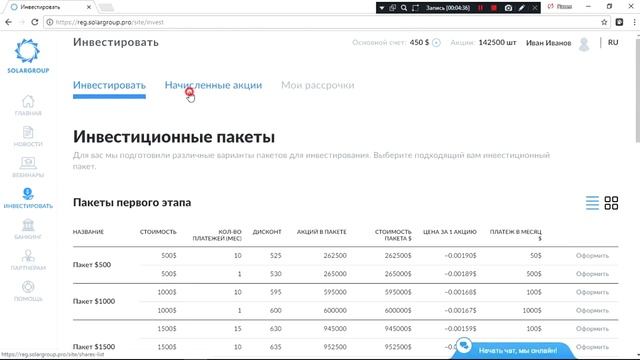Click the Пакет $500 row name
The height and width of the screenshot is (360, 640).
[x=92, y=264]
